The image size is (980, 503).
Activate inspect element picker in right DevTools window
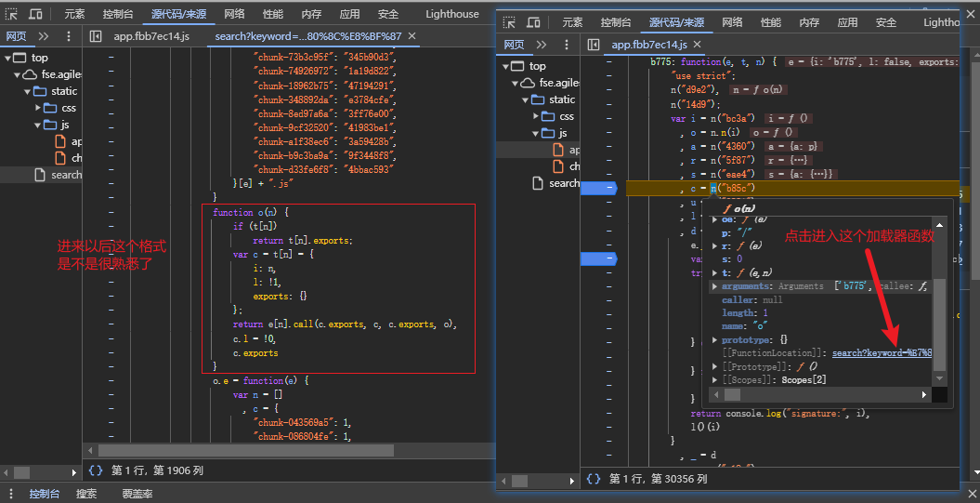pyautogui.click(x=509, y=22)
